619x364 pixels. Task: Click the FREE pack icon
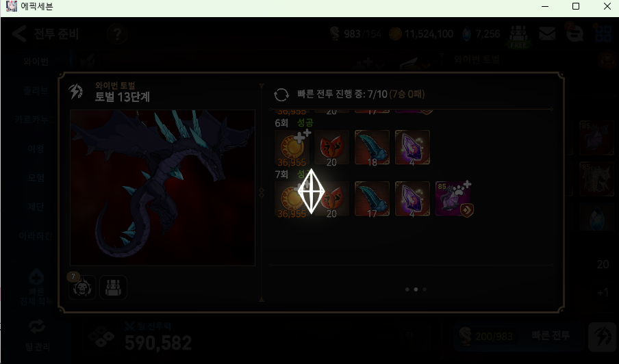pos(518,37)
